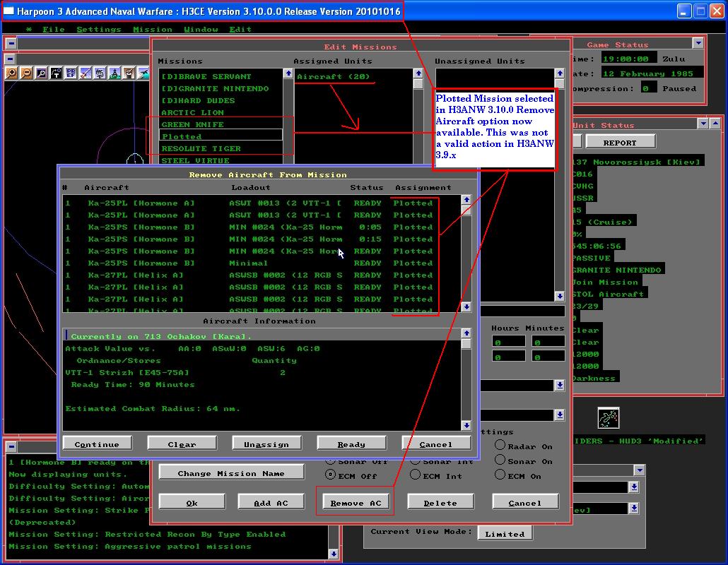Click the Harpoon title bar application icon
Image resolution: width=728 pixels, height=565 pixels.
click(8, 11)
